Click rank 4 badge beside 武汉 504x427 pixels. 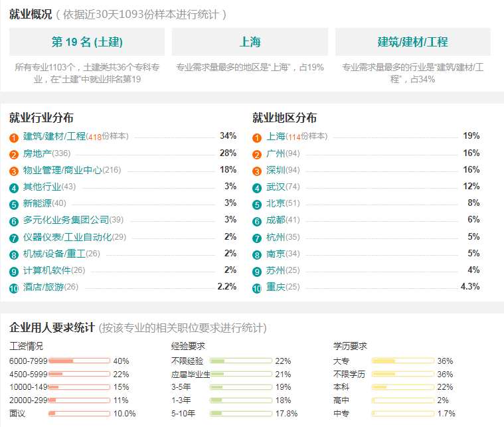point(257,188)
